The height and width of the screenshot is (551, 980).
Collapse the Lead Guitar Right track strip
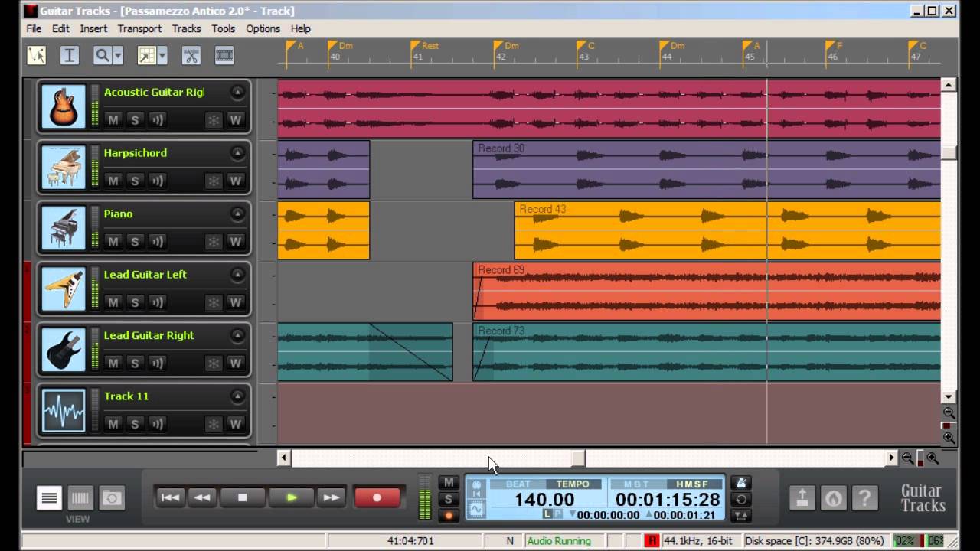click(237, 335)
